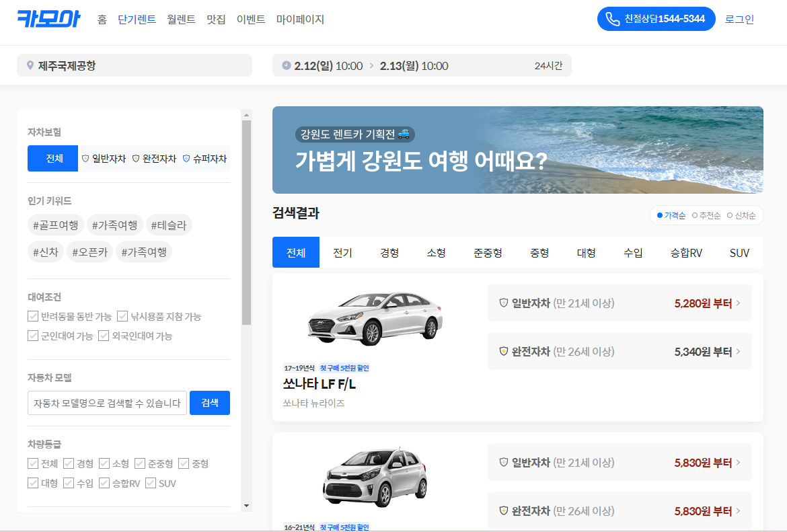Click shield icon in 5,830원 완전자차 row
Image resolution: width=787 pixels, height=532 pixels.
pos(503,510)
